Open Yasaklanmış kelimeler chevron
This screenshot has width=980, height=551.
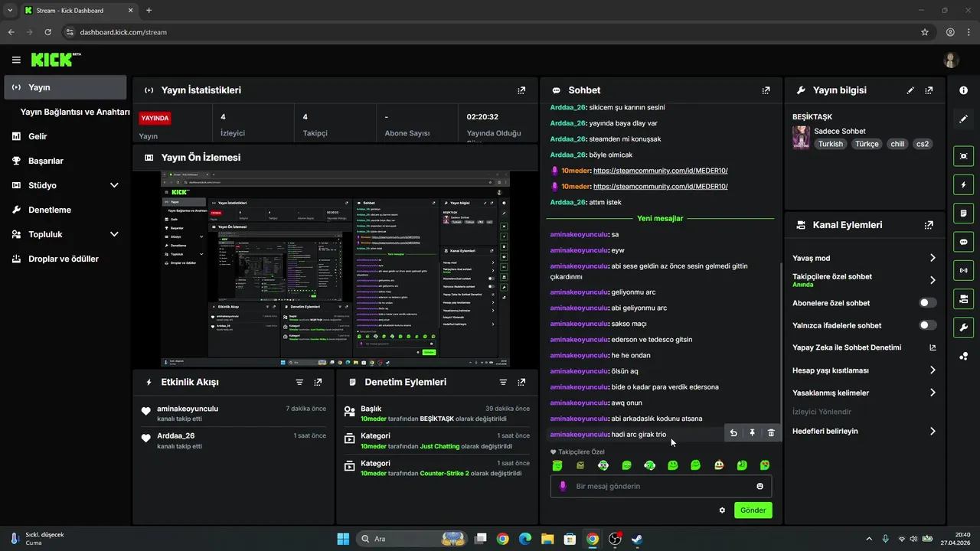(933, 393)
